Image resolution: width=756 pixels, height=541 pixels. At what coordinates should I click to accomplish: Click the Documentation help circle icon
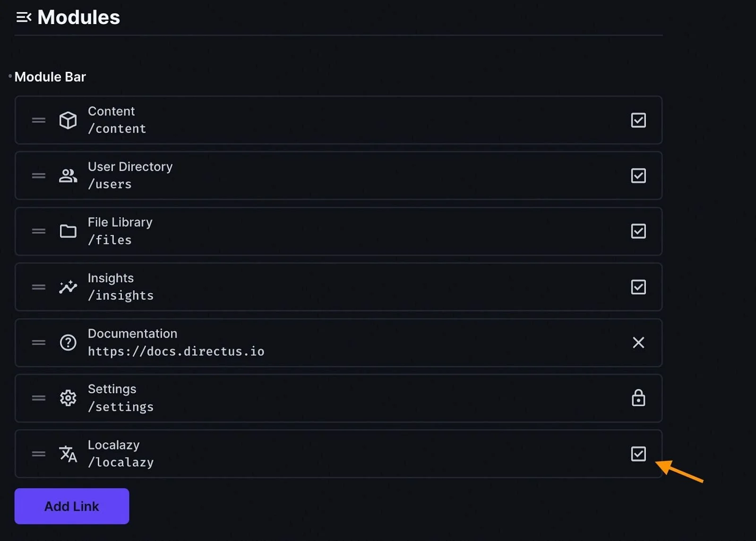click(x=68, y=343)
